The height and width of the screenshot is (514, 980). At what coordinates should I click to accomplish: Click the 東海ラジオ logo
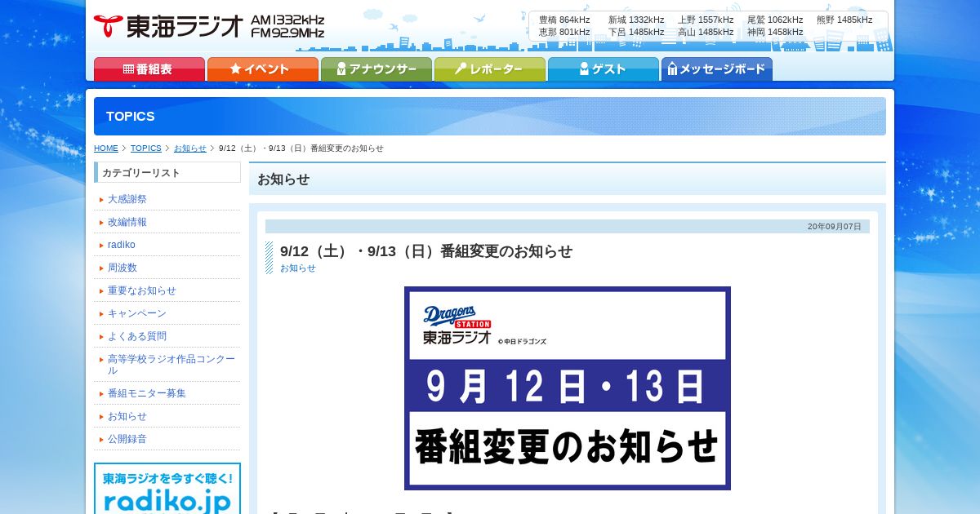click(168, 26)
